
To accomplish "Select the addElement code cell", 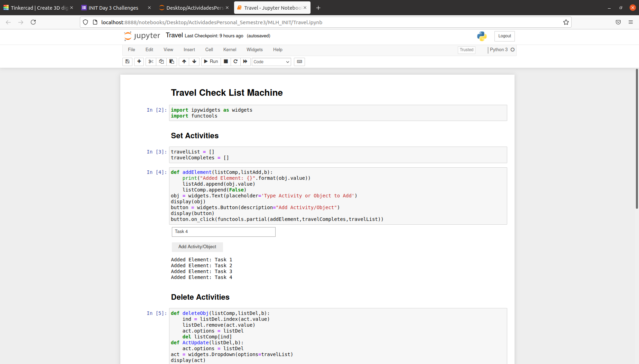I will pyautogui.click(x=338, y=196).
